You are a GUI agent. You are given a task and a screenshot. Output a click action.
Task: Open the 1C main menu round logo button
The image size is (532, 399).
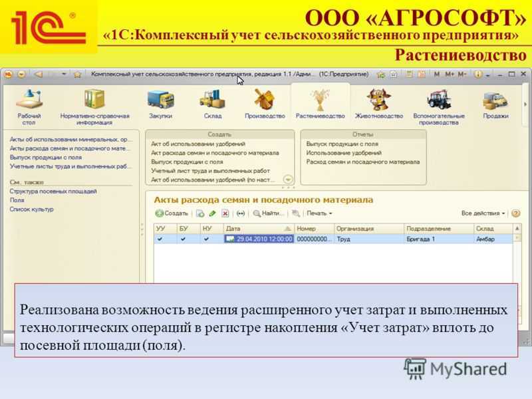8,74
